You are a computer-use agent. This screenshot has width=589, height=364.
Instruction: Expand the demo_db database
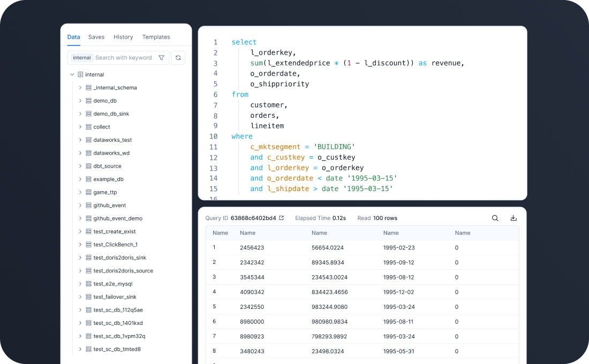[x=80, y=101]
